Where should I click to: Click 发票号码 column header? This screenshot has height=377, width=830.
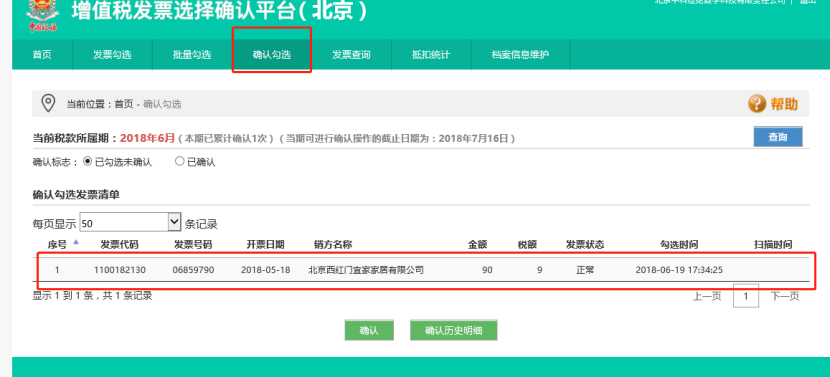click(x=193, y=245)
